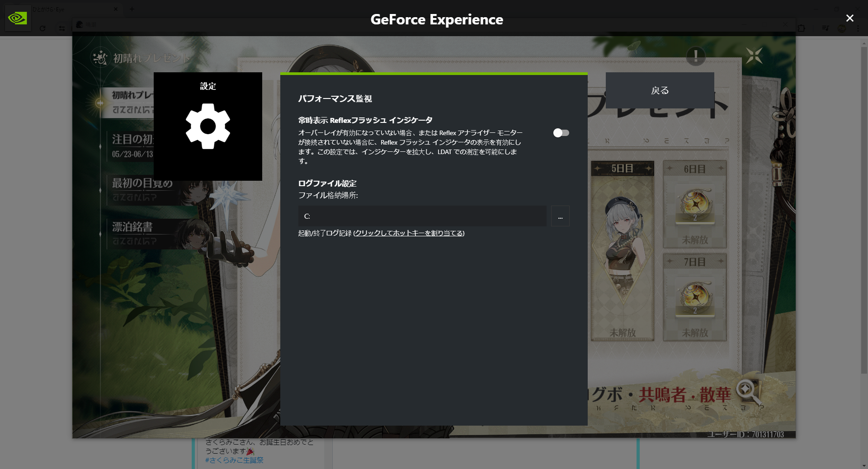Reload the browser page
868x469 pixels.
[42, 28]
